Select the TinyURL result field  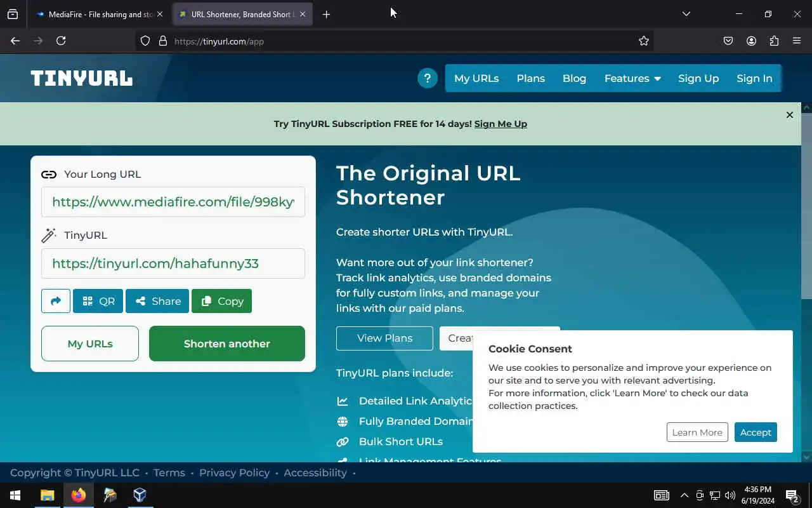click(173, 263)
